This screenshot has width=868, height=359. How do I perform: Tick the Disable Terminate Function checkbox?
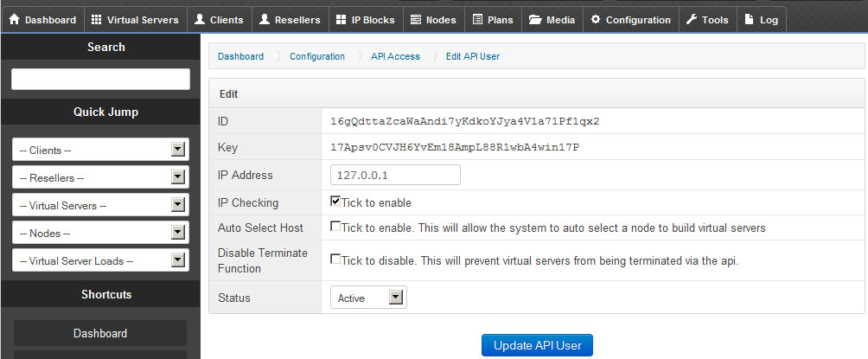pyautogui.click(x=335, y=259)
